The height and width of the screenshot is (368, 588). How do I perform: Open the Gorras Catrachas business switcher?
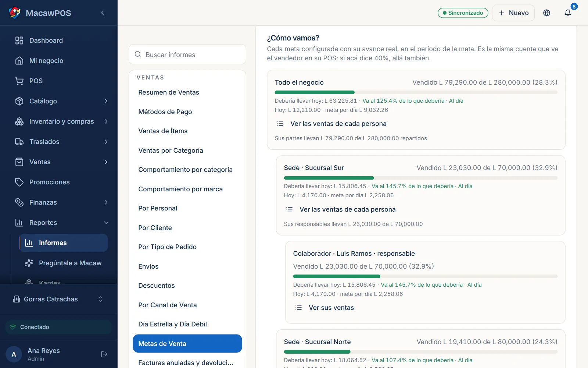tap(58, 299)
